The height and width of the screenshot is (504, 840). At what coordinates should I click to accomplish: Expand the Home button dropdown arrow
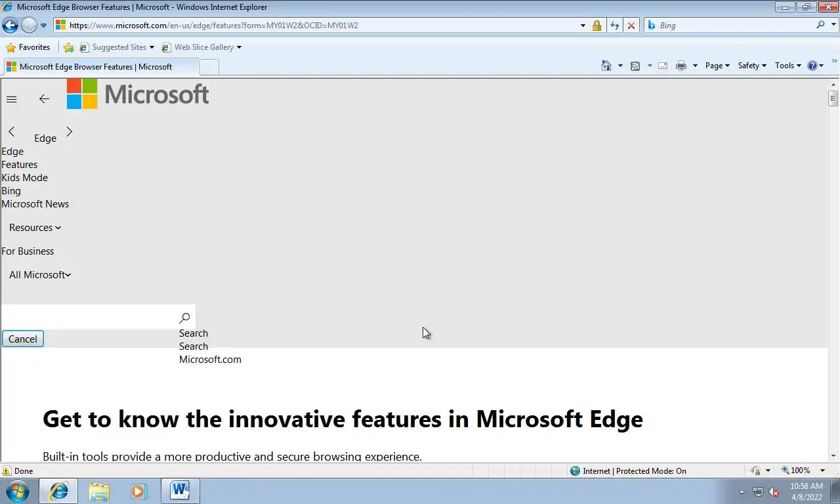click(620, 66)
